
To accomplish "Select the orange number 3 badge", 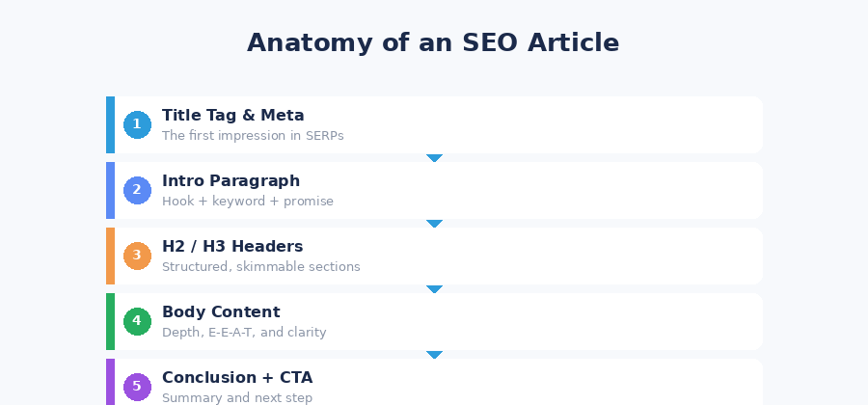I will coord(137,256).
